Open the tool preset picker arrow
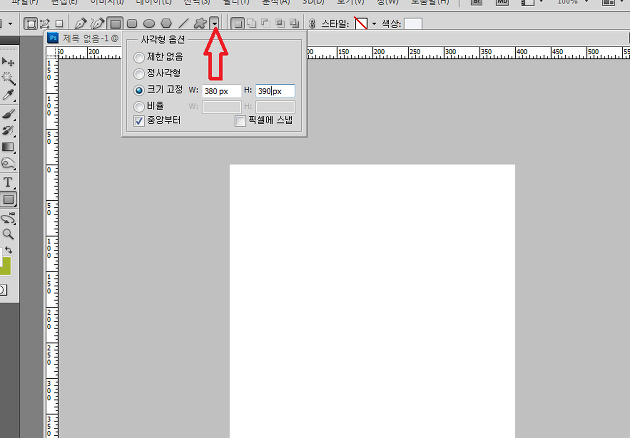 tap(10, 24)
